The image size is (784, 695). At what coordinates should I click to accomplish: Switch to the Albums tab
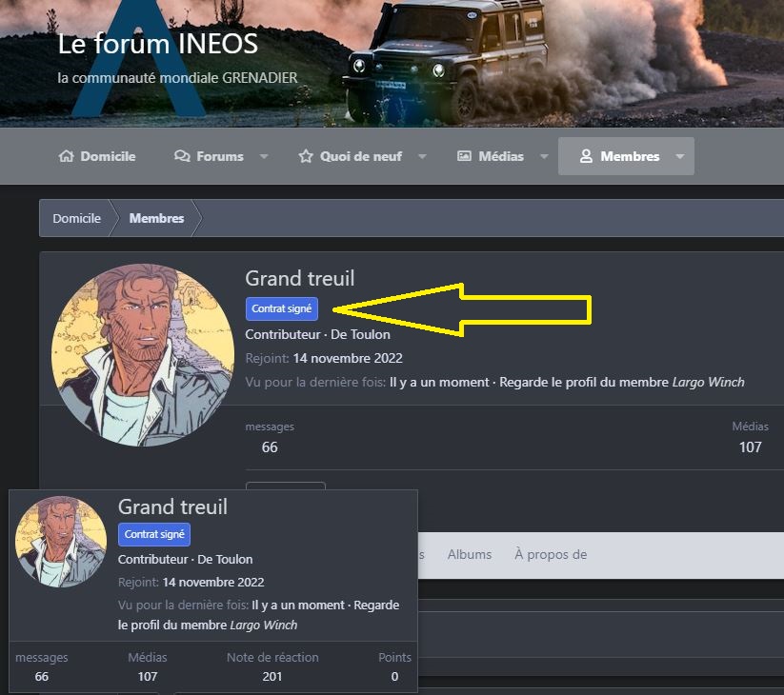tap(470, 555)
